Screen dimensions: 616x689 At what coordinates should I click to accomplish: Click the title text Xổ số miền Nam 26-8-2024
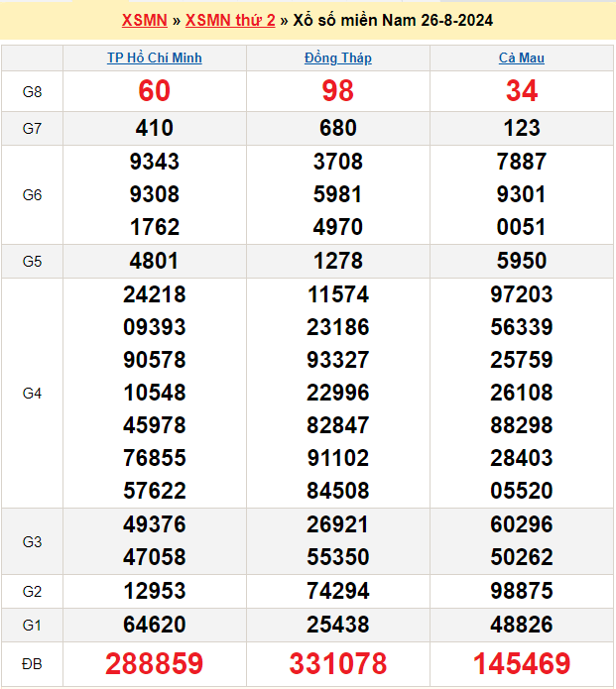[x=393, y=20]
